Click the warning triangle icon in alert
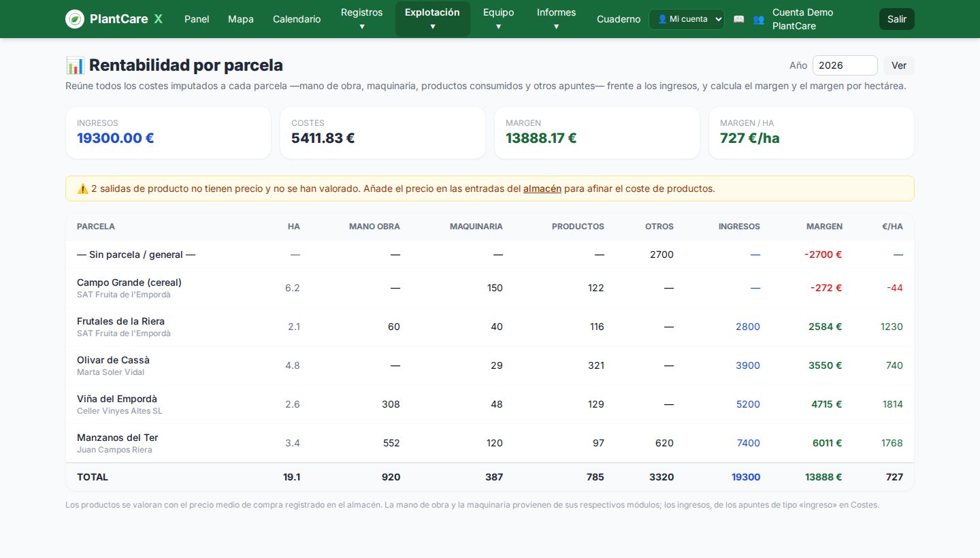Image resolution: width=980 pixels, height=558 pixels. tap(82, 188)
